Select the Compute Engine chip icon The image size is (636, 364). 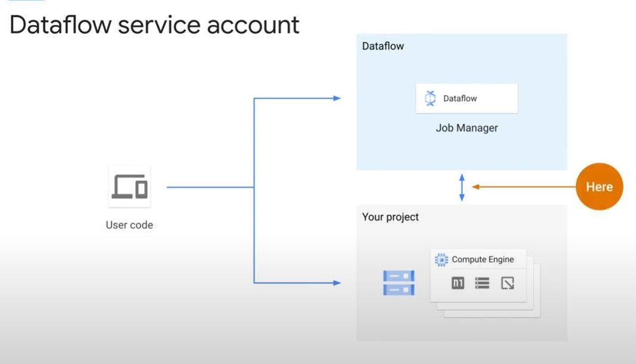pyautogui.click(x=441, y=259)
